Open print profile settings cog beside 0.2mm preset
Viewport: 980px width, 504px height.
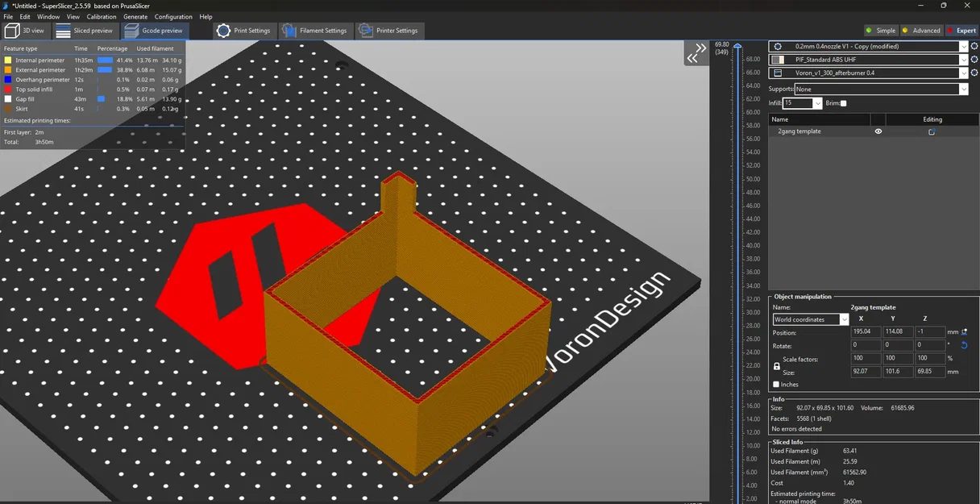[x=975, y=46]
